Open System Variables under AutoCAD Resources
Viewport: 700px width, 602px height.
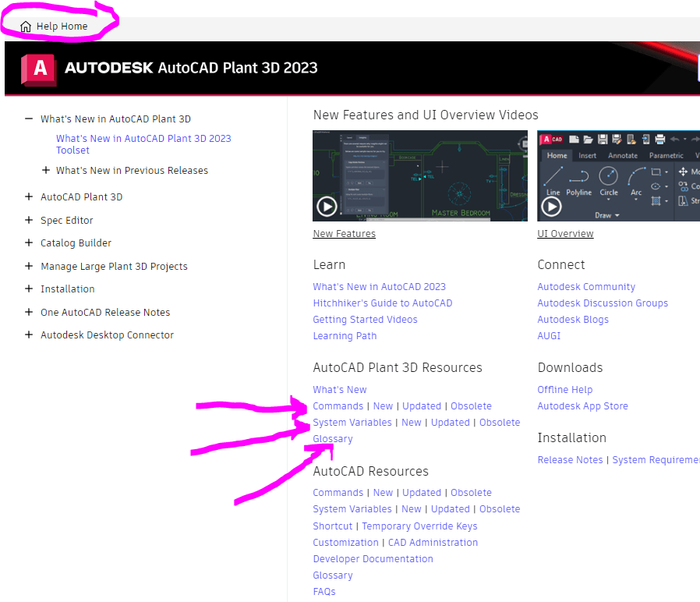[352, 509]
